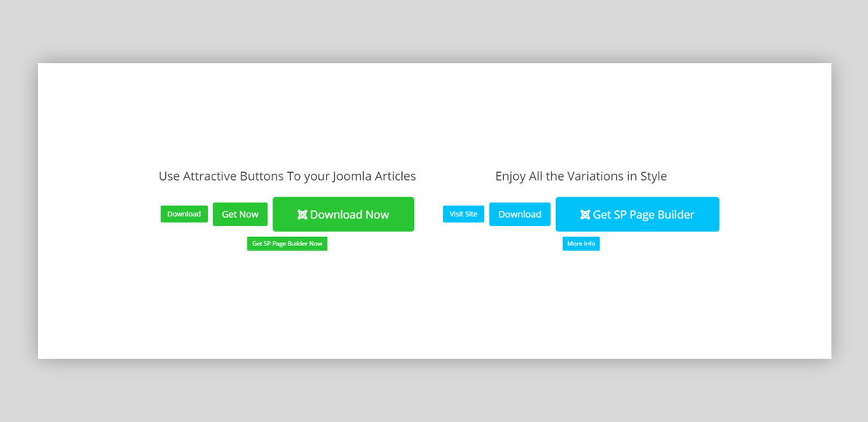Click the Joomla logo in blue SP button
The height and width of the screenshot is (422, 868).
coord(585,215)
